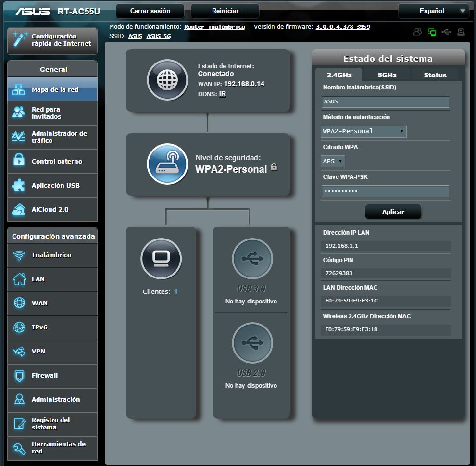
Task: Click the Firewall shield icon
Action: pyautogui.click(x=19, y=376)
